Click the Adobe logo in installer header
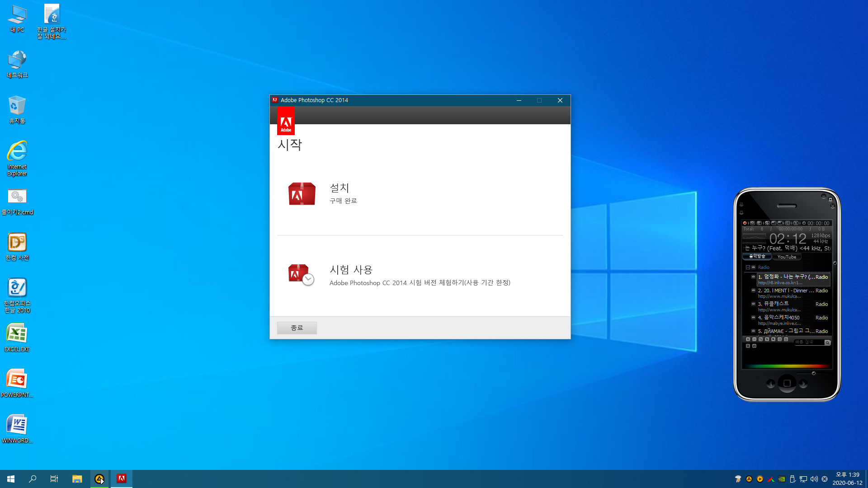The height and width of the screenshot is (488, 868). point(286,121)
